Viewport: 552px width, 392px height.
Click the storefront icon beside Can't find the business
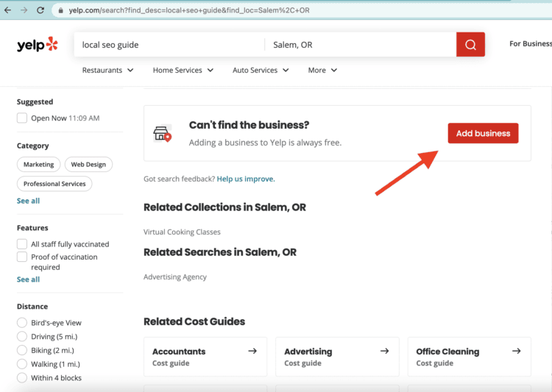[x=163, y=133]
